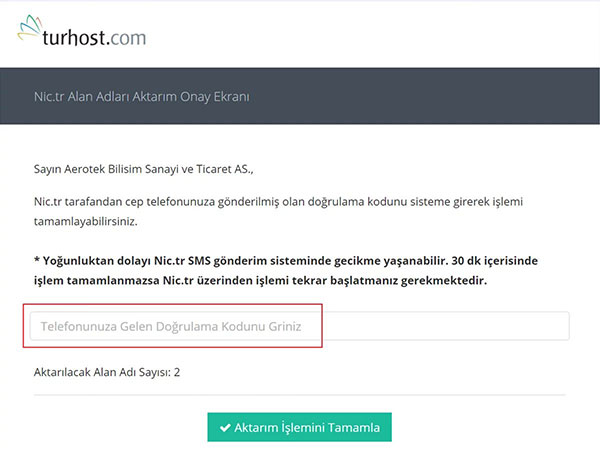
Task: Click the dark header bar's empty right side
Action: click(x=480, y=97)
